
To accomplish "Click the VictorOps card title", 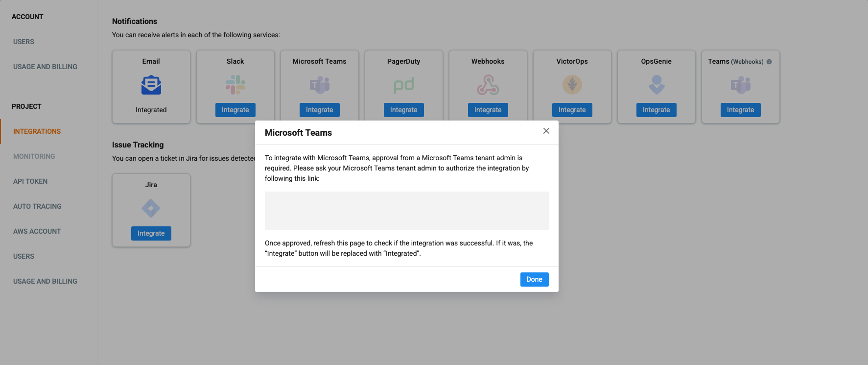I will click(x=572, y=61).
